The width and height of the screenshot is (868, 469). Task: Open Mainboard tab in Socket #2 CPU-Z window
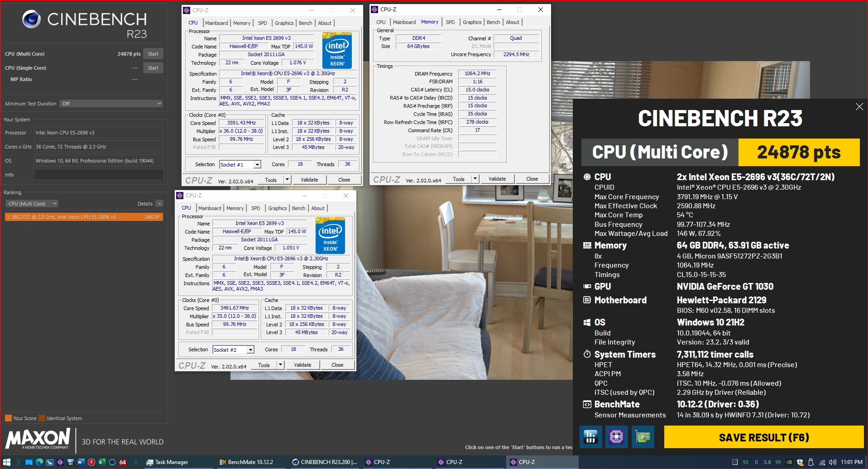(x=210, y=208)
